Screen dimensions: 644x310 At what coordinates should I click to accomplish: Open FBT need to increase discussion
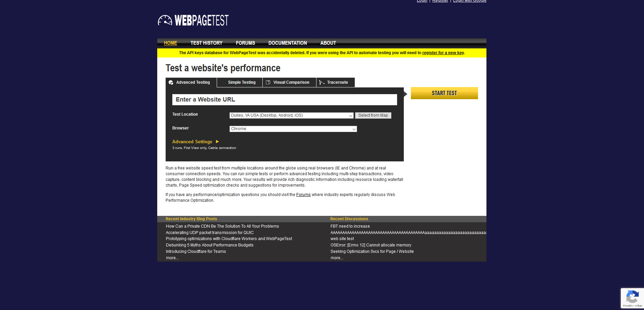350,226
